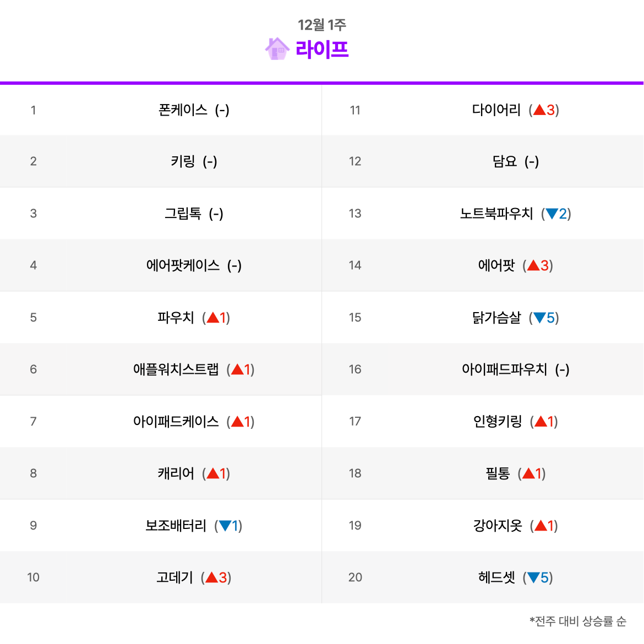Open the 키링 keyword at rank 2

tap(183, 161)
